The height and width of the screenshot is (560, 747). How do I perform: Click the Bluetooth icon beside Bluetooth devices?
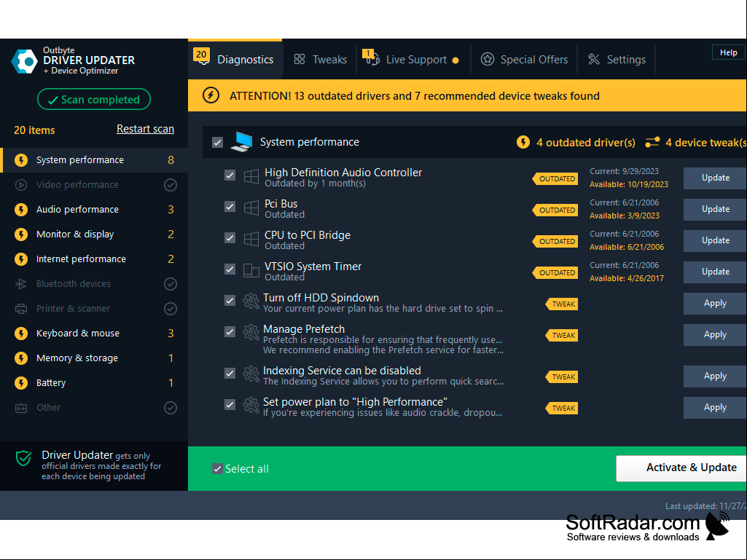(21, 284)
